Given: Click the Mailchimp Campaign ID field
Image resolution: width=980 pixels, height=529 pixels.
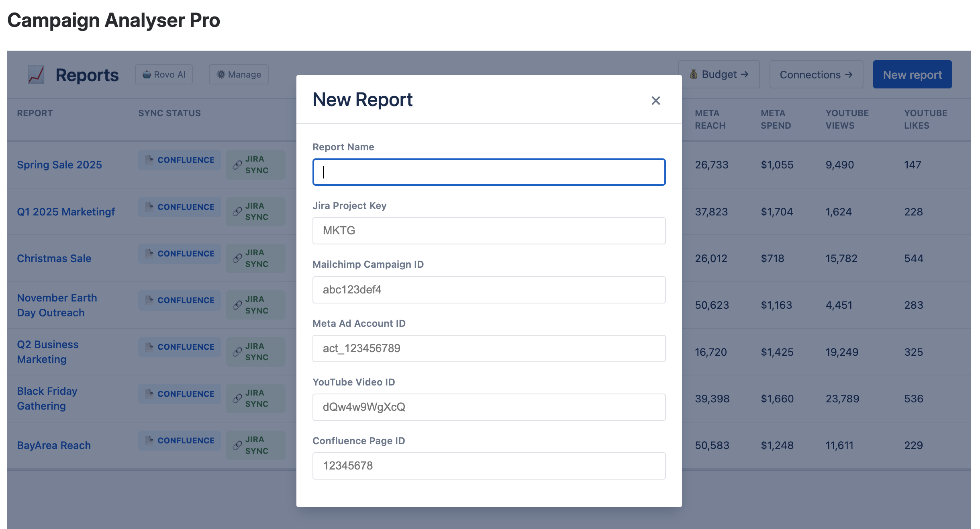Looking at the screenshot, I should (489, 289).
